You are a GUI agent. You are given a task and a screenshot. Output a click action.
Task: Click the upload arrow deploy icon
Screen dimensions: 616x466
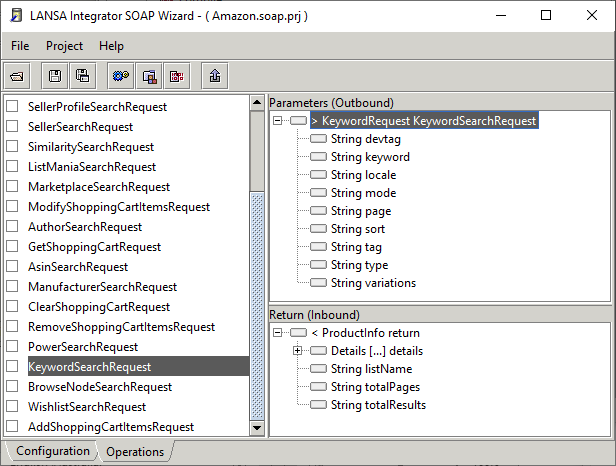coord(214,76)
